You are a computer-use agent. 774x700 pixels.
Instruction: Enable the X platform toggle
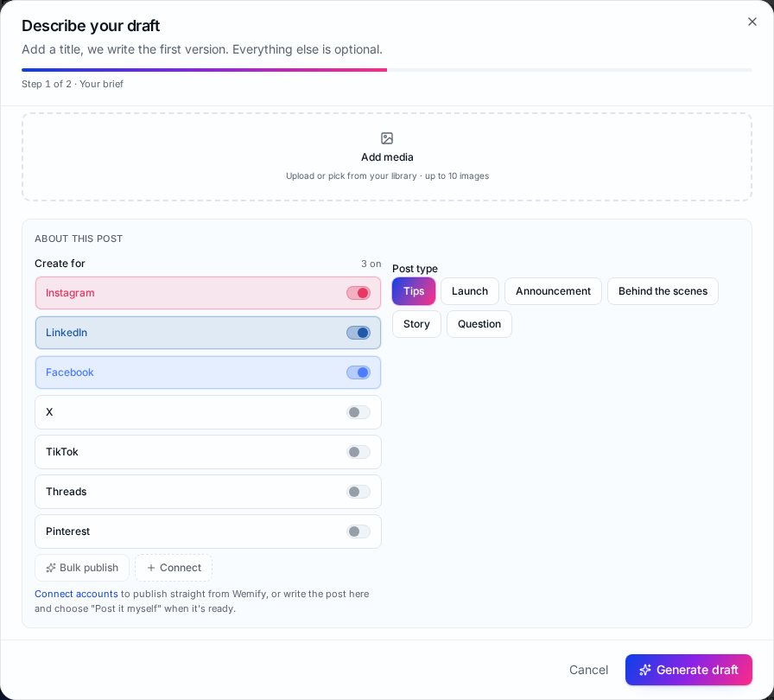358,412
